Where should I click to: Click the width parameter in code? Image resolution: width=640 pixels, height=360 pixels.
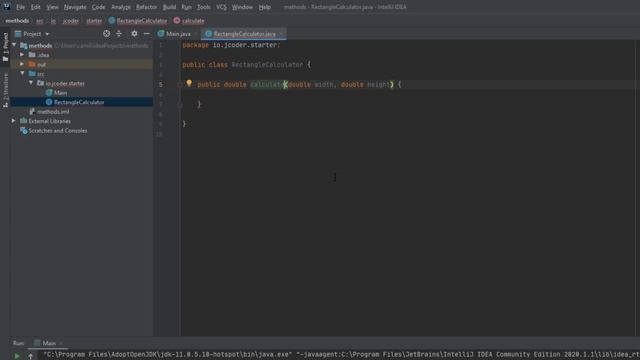click(x=324, y=84)
